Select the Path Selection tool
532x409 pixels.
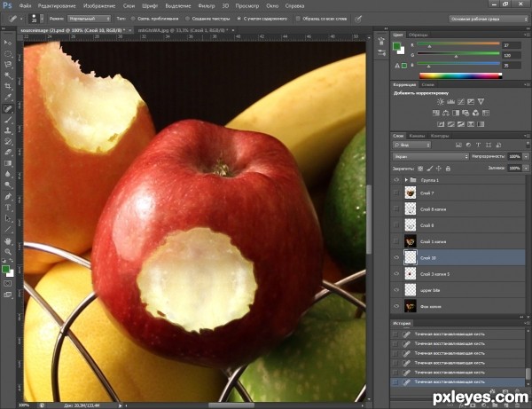[8, 218]
